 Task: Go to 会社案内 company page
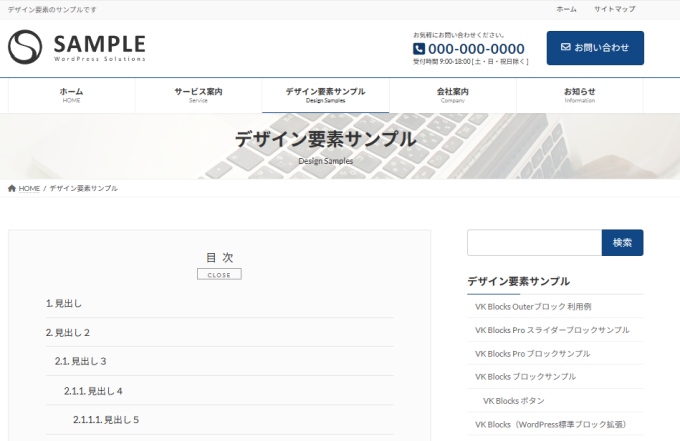[452, 95]
